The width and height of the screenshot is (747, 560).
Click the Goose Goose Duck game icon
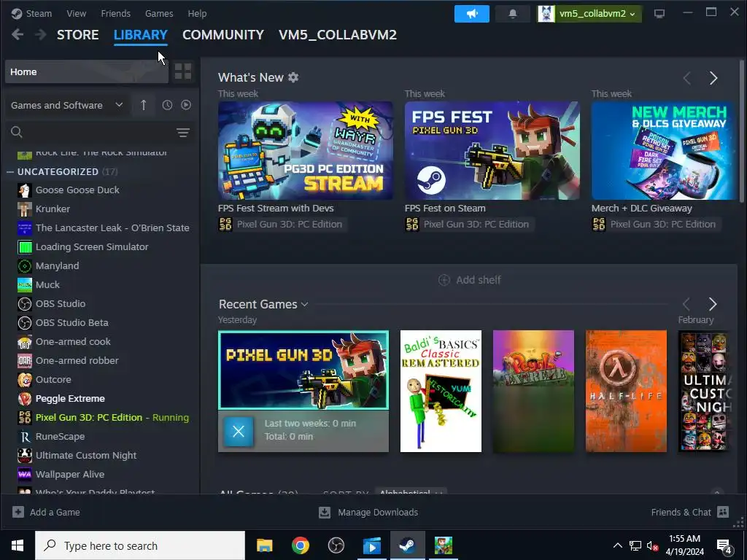click(x=25, y=190)
